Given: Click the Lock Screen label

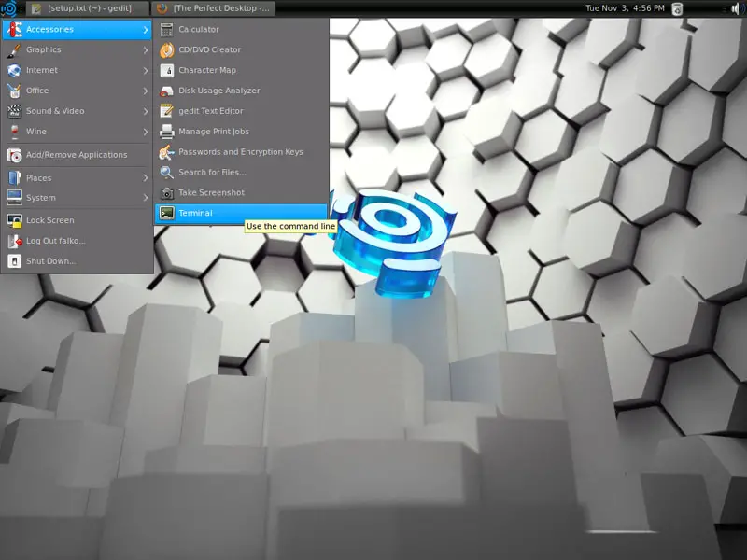Looking at the screenshot, I should (x=50, y=220).
